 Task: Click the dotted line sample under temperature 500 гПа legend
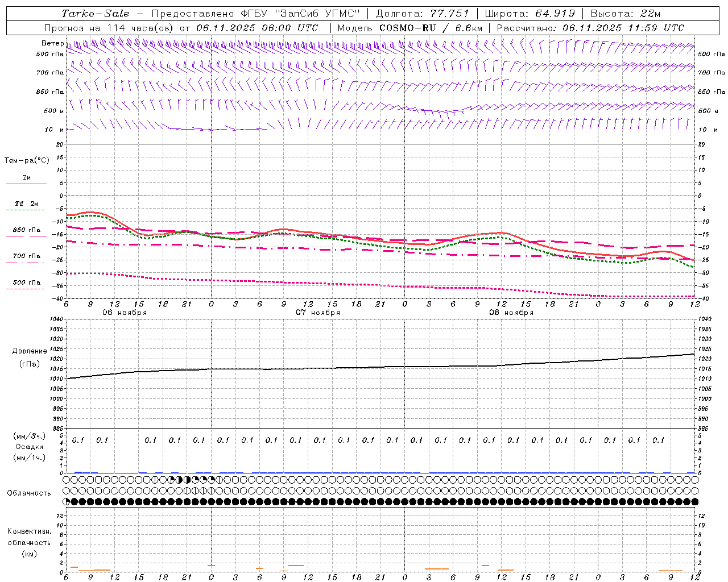[26, 289]
